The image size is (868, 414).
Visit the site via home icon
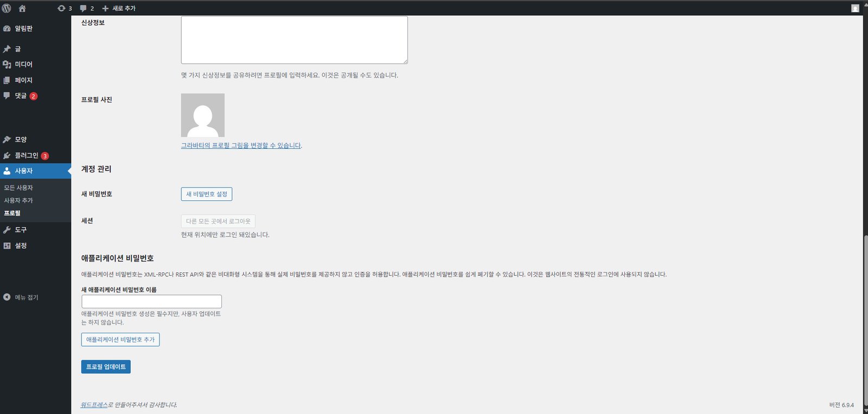(22, 8)
